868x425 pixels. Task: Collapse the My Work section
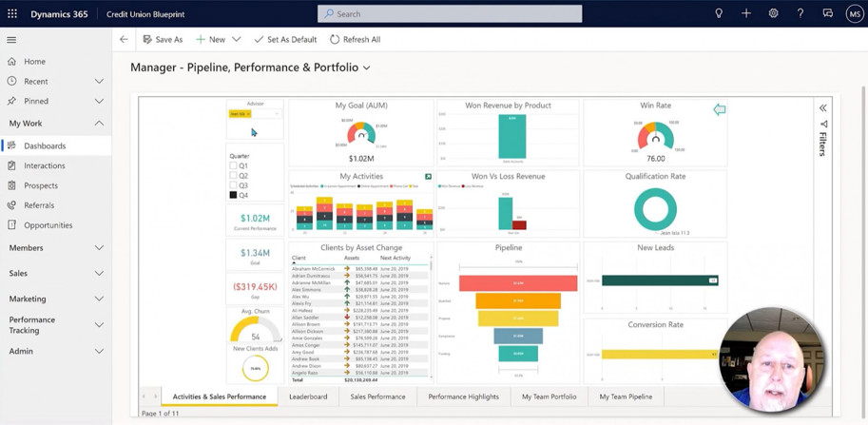[x=99, y=124]
